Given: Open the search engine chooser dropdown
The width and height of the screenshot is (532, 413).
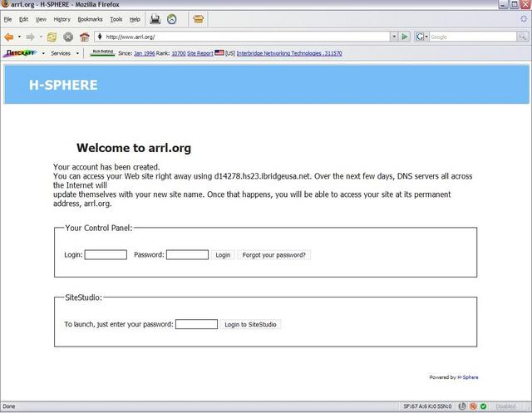Looking at the screenshot, I should [426, 37].
